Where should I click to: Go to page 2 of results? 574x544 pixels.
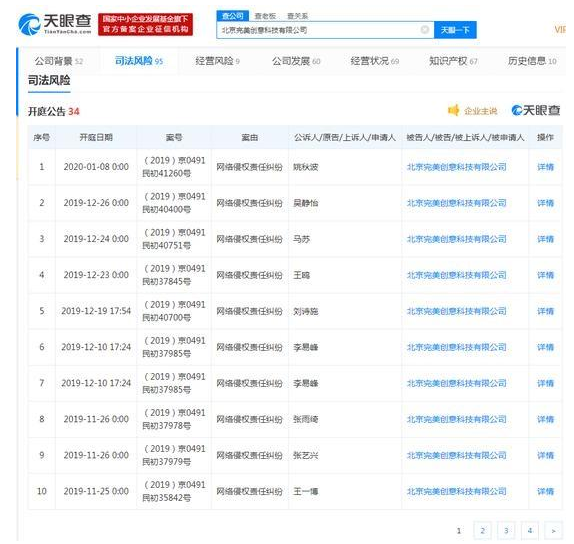point(482,530)
